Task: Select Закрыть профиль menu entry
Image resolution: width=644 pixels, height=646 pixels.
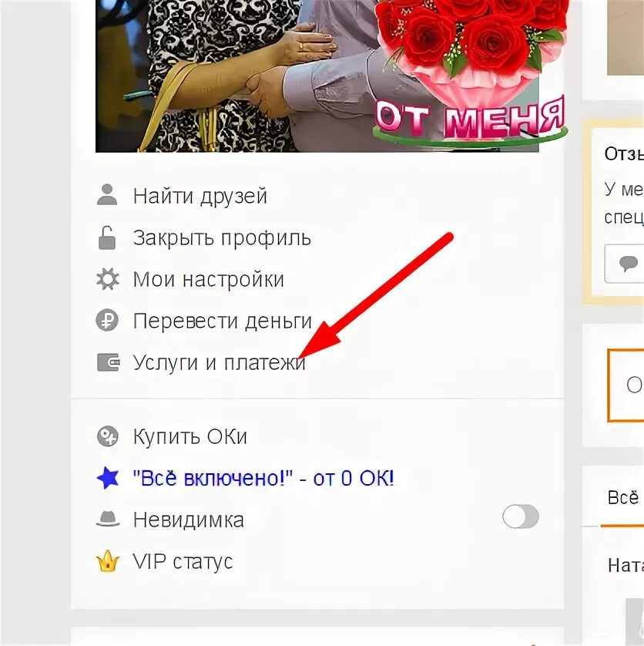Action: 222,238
